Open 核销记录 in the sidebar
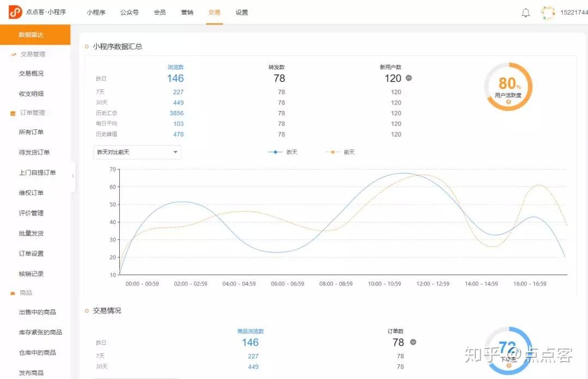 tap(31, 274)
